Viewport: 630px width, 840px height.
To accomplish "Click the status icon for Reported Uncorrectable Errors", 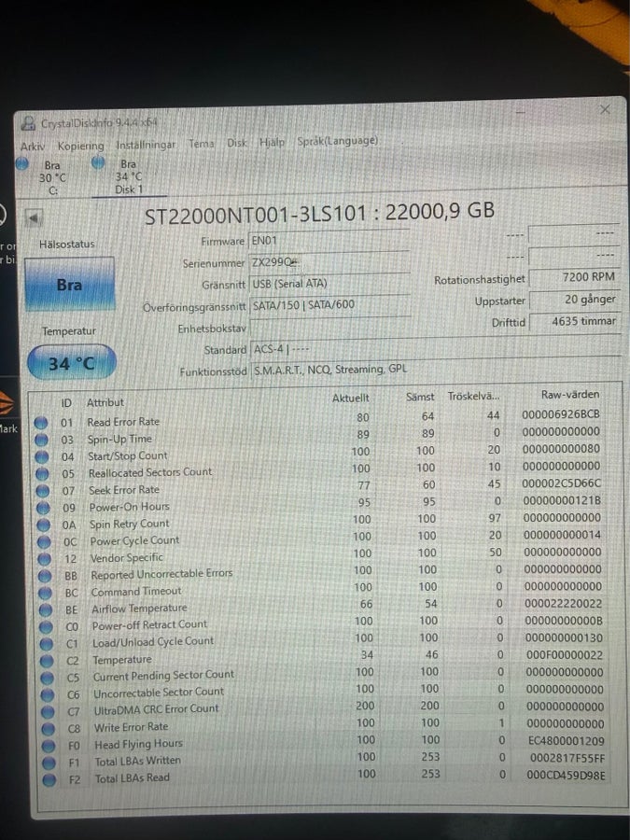I will tap(46, 577).
